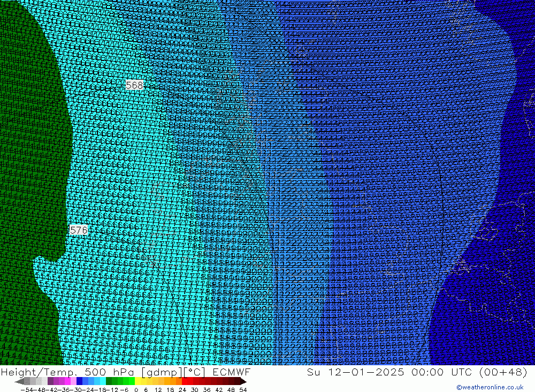Pick the cyan swatch in the temperature legend
535x392 pixels.
pyautogui.click(x=103, y=381)
